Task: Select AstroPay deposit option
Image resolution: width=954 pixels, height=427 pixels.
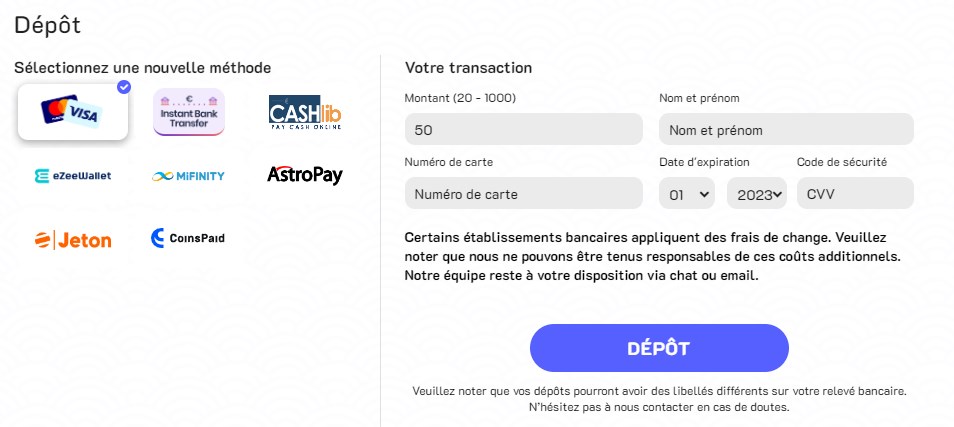Action: coord(305,176)
